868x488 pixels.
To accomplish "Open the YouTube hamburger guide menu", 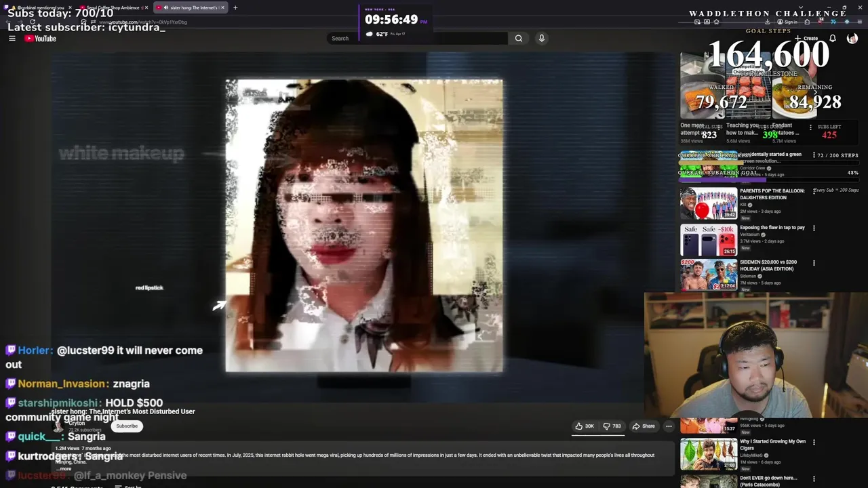I will pyautogui.click(x=12, y=39).
